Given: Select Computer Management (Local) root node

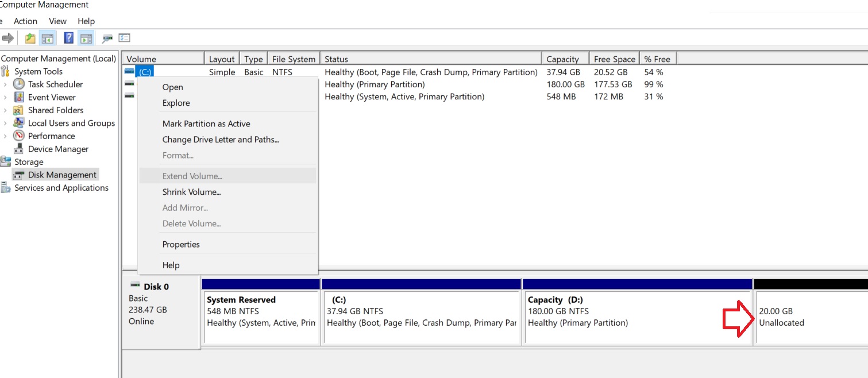Looking at the screenshot, I should pos(58,59).
